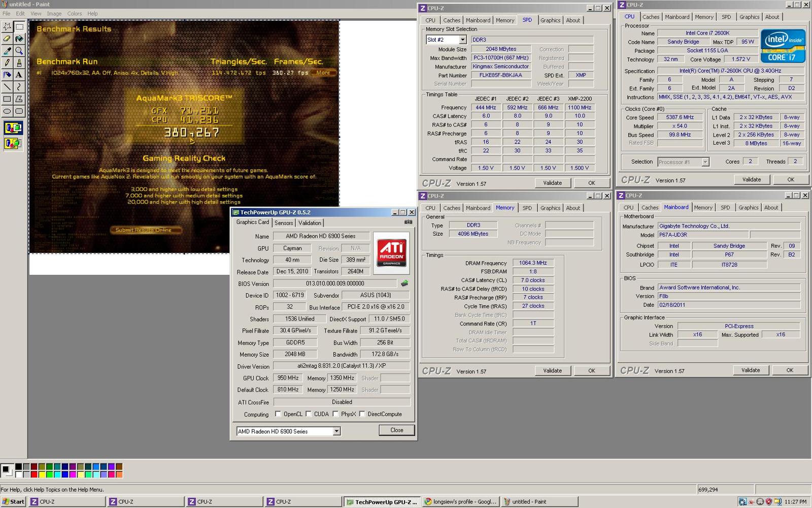The height and width of the screenshot is (508, 812).
Task: Open the Colors menu in Paint
Action: coord(75,14)
